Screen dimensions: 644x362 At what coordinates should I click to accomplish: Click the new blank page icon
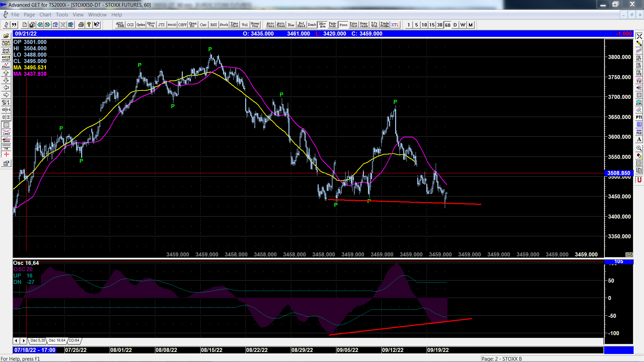24,25
